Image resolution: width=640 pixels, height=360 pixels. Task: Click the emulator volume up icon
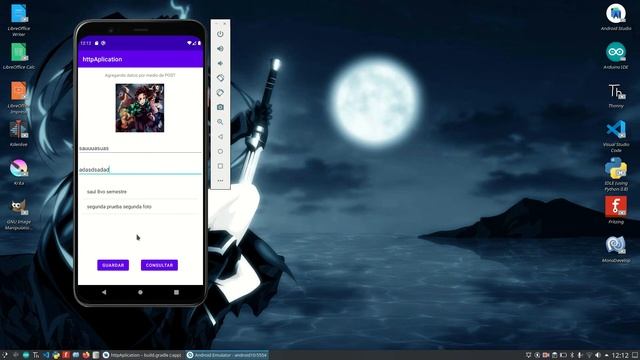tap(220, 49)
